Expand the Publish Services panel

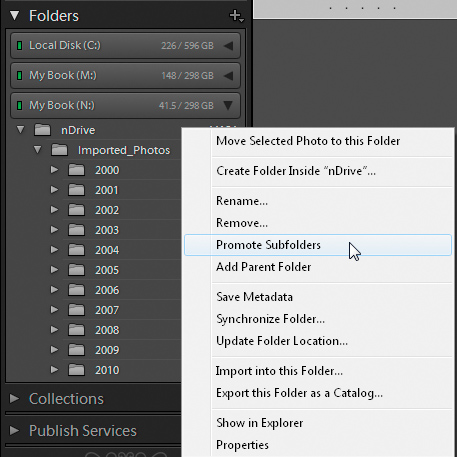14,430
